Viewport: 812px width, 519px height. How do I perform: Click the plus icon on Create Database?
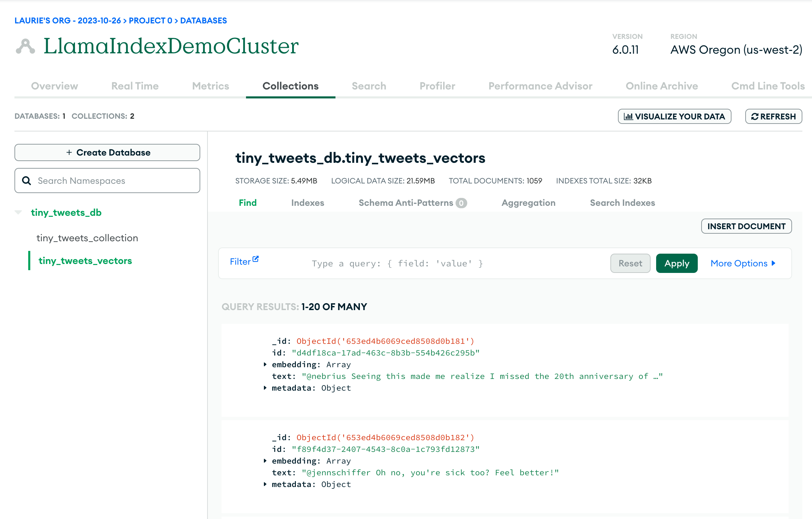point(69,152)
